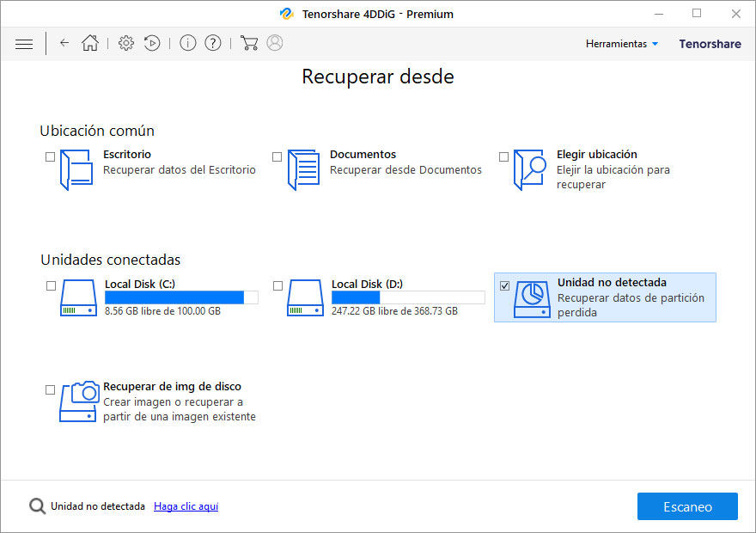Screen dimensions: 756x533
Task: Open the help question mark icon
Action: 213,43
